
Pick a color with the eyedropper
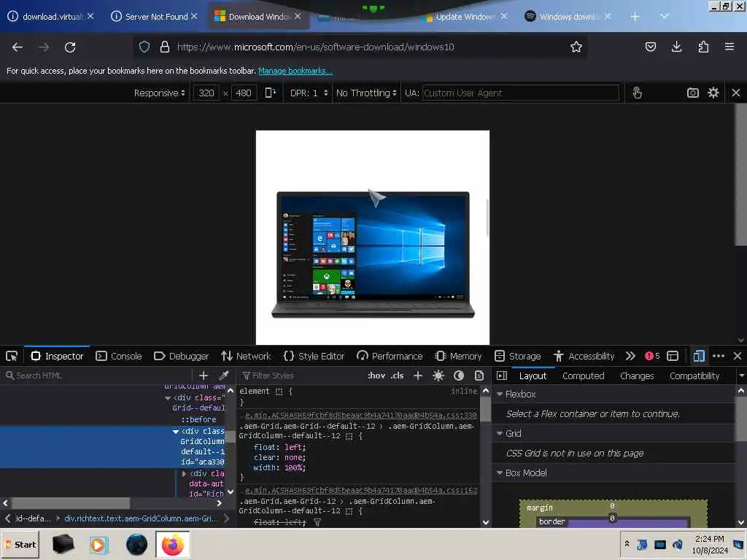tap(223, 376)
